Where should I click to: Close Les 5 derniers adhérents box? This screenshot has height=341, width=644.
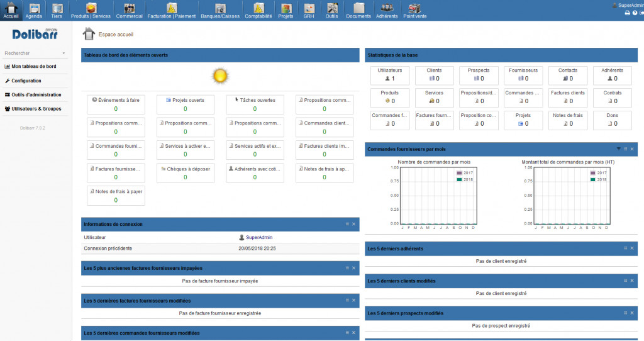632,248
